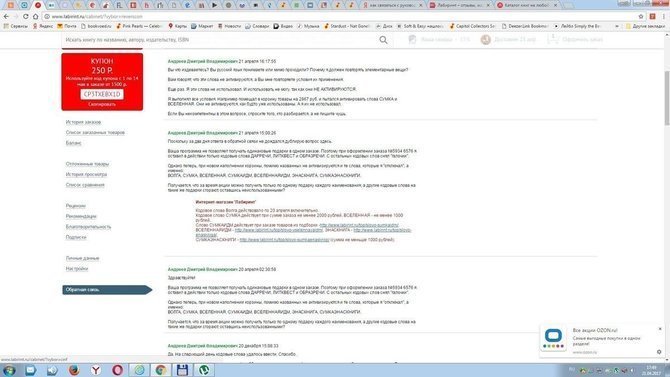Open the Сервисы apps bookmark
This screenshot has width=670, height=377.
click(15, 26)
